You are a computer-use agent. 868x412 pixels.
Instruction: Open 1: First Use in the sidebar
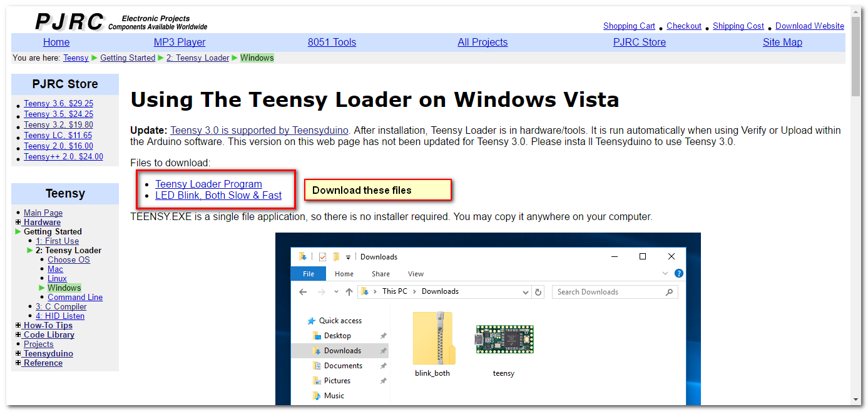(x=57, y=241)
